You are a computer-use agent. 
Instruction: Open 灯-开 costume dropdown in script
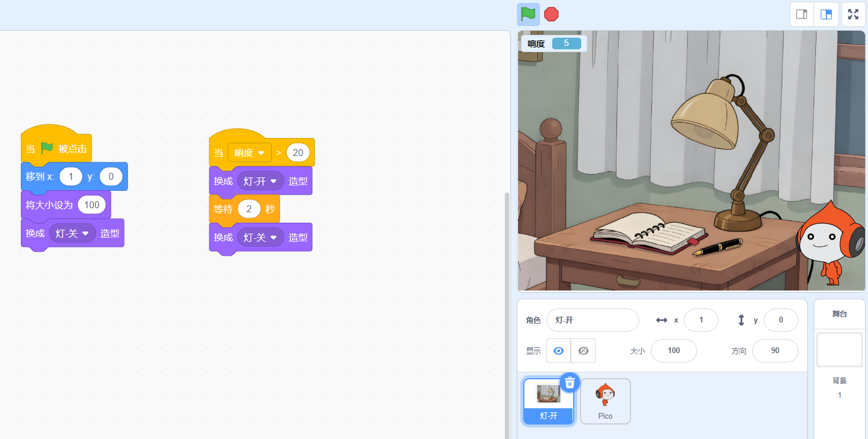(x=260, y=181)
